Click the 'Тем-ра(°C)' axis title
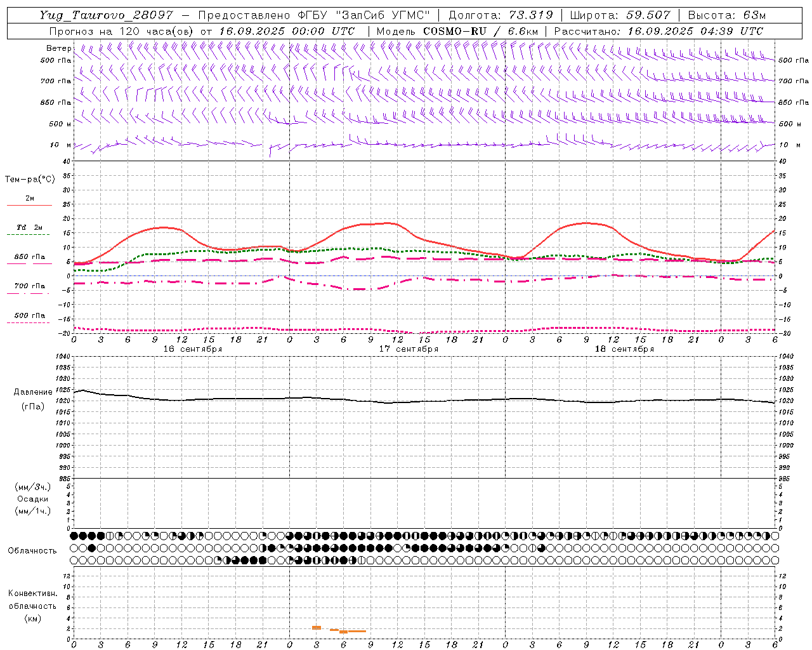The image size is (812, 650). [30, 180]
